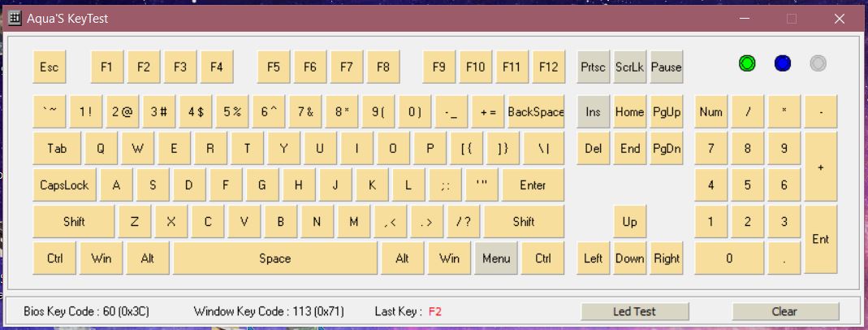Click the right Shift key button

(x=524, y=221)
